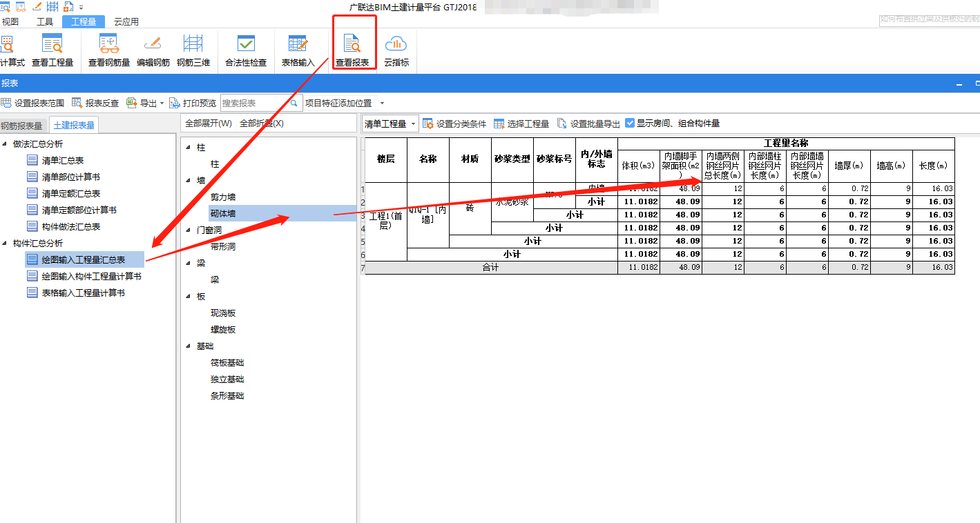Select 绘图输入构件工程量计算书
The width and height of the screenshot is (980, 523).
coord(91,276)
